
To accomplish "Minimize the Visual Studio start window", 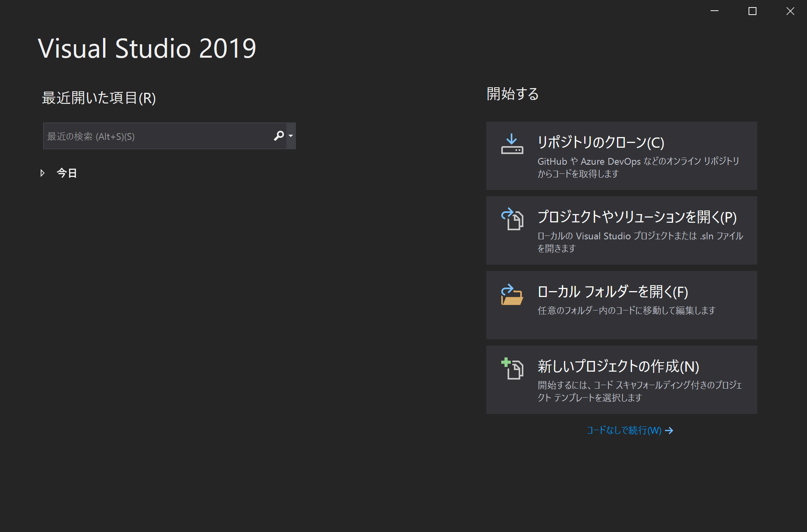I will 715,11.
